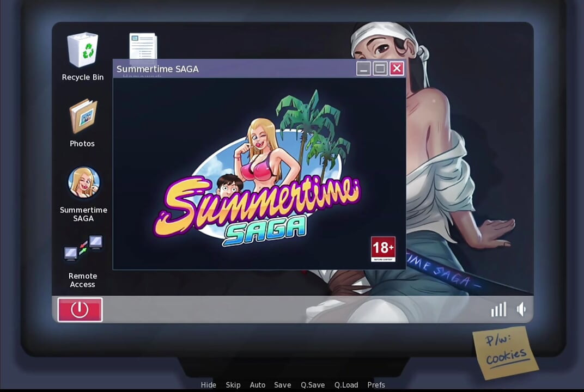This screenshot has height=392, width=584.
Task: Check the signal strength bars icon
Action: coord(498,309)
